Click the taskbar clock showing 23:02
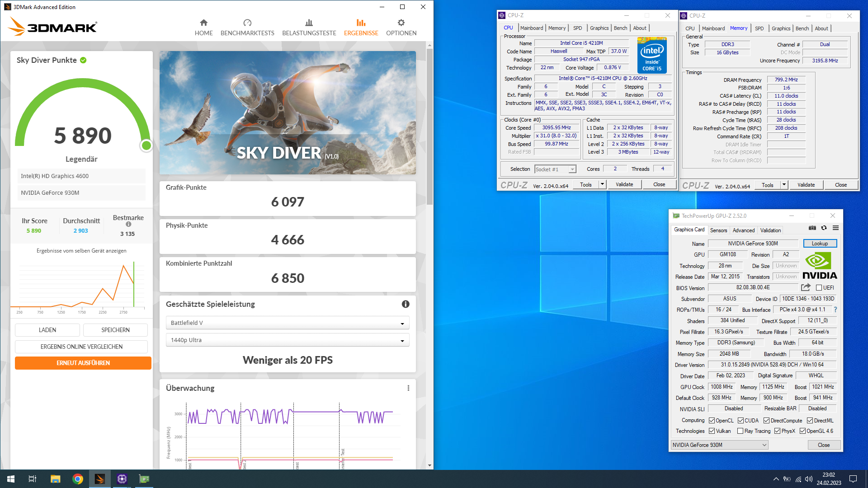The height and width of the screenshot is (488, 868). 829,479
